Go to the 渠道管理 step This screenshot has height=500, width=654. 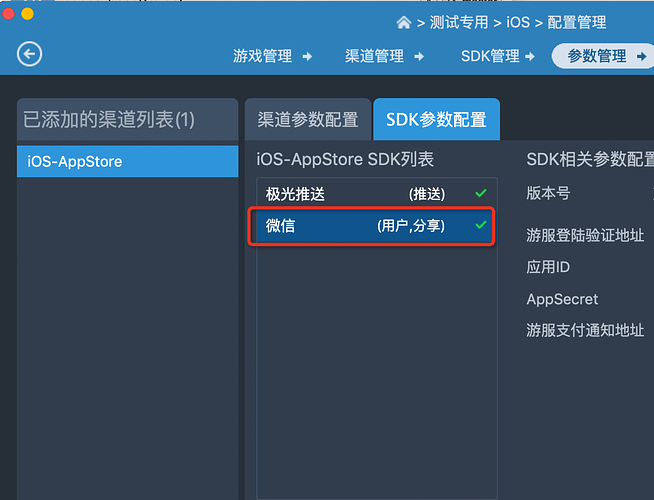click(374, 56)
